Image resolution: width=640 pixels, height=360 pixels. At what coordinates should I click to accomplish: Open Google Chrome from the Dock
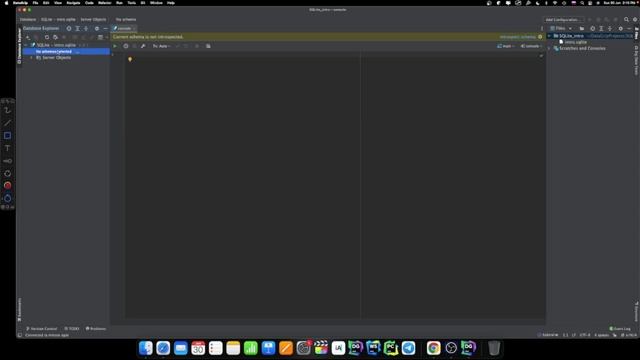[x=433, y=348]
